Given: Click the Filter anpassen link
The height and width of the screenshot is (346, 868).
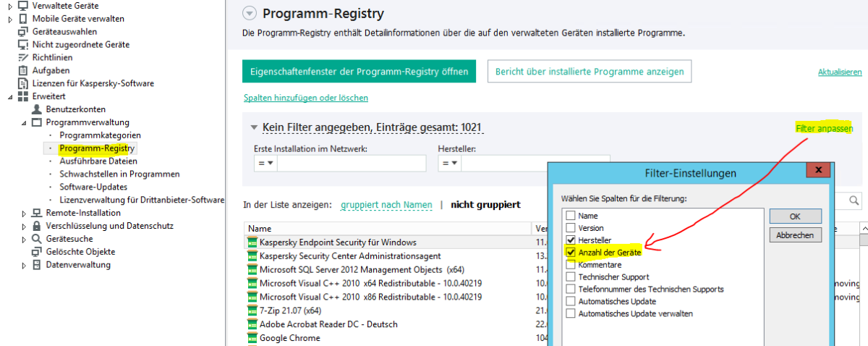Looking at the screenshot, I should pos(824,128).
